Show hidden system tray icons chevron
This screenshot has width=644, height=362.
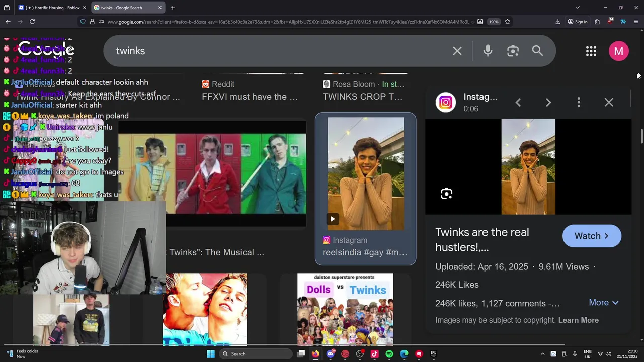click(x=542, y=354)
